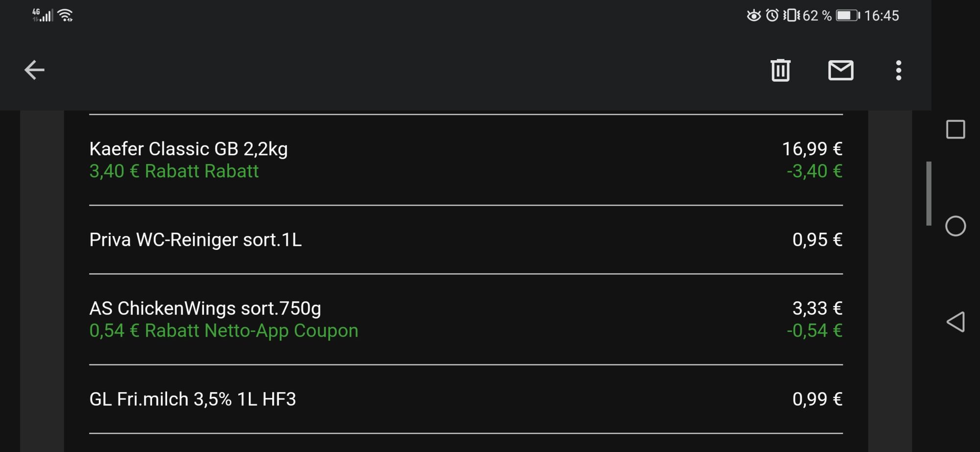The height and width of the screenshot is (452, 980).
Task: Tap the alarm clock status icon
Action: 772,15
